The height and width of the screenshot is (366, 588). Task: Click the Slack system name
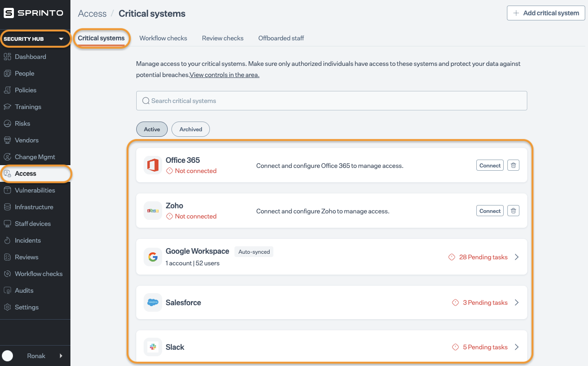[x=175, y=347]
